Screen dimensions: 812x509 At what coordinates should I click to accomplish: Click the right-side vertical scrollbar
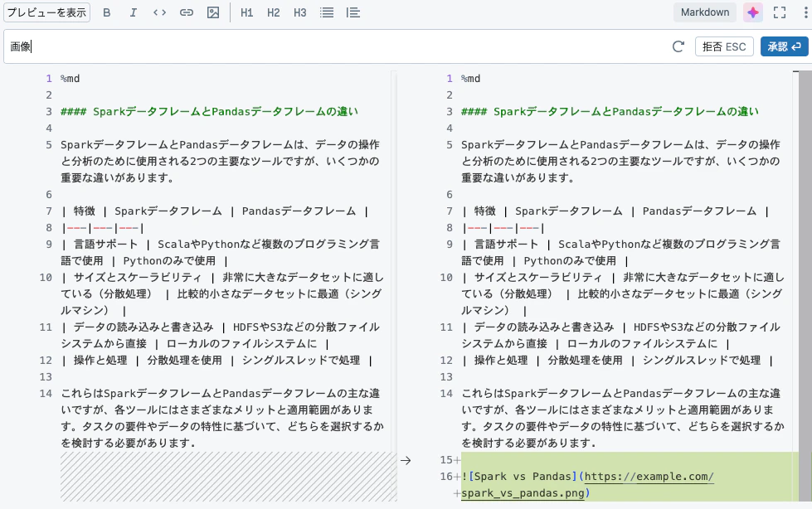[805, 286]
